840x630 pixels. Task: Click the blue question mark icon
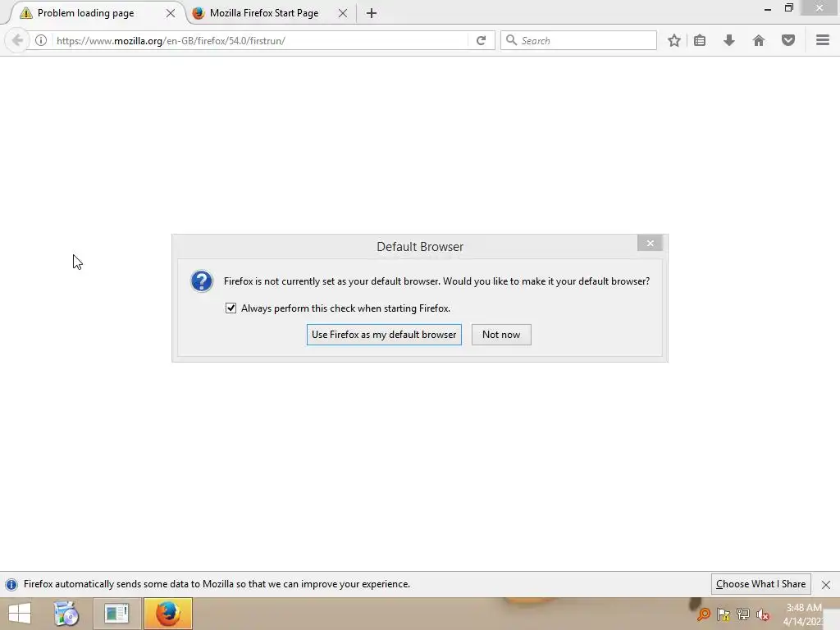[x=202, y=281]
